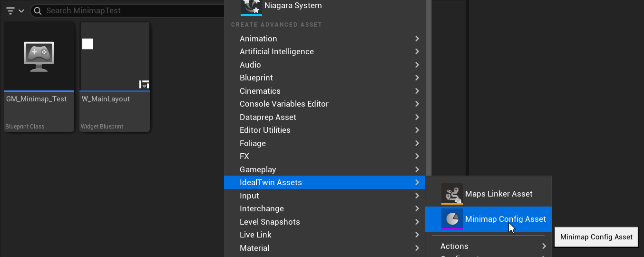Open the Blueprint asset category
Image resolution: width=644 pixels, height=257 pixels.
256,78
